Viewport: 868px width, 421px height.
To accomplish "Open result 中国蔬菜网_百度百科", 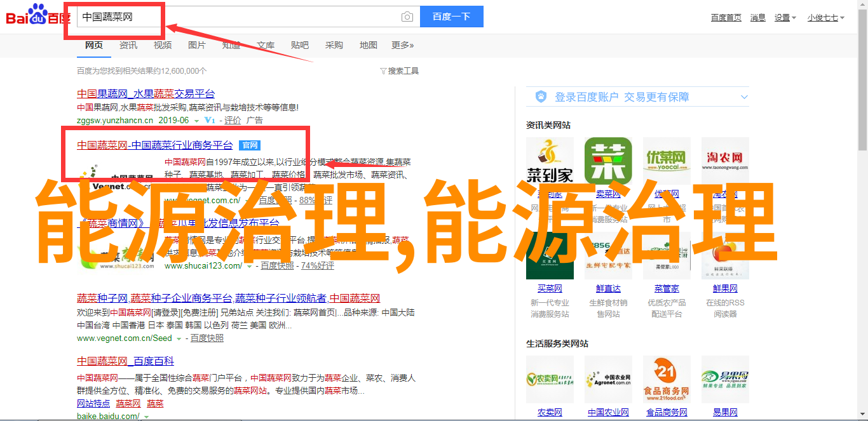I will (x=125, y=361).
